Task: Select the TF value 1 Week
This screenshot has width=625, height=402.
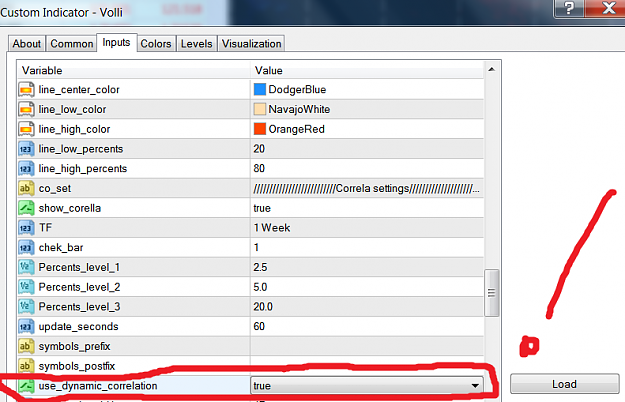Action: [x=272, y=228]
